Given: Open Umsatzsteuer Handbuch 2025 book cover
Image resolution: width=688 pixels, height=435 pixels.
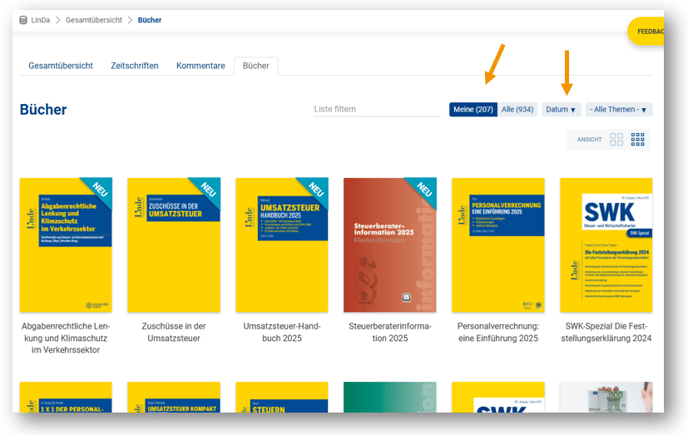Looking at the screenshot, I should [282, 245].
